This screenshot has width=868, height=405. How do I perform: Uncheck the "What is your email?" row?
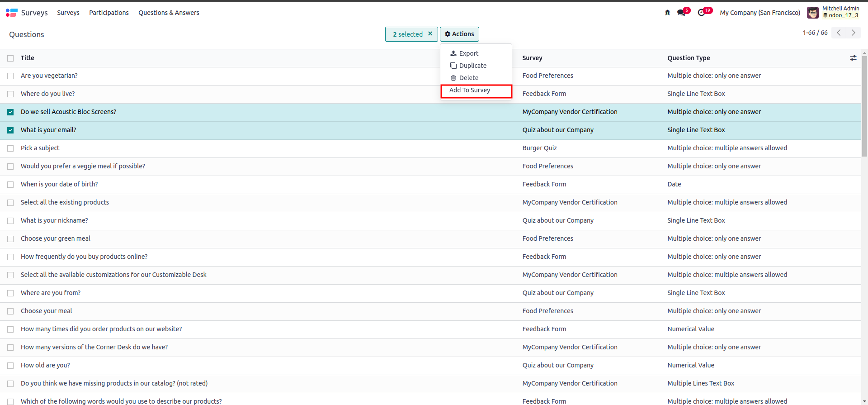10,130
